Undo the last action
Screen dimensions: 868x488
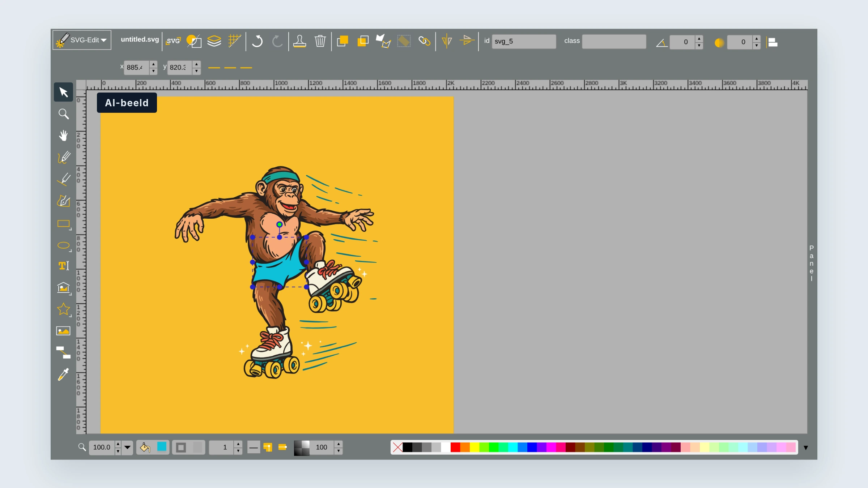257,41
